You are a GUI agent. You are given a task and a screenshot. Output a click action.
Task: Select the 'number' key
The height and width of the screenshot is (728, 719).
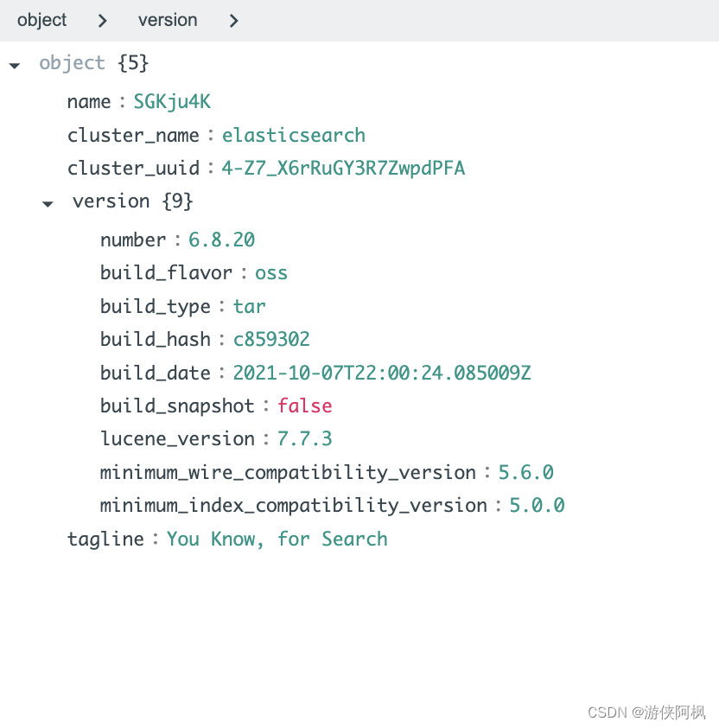point(133,240)
